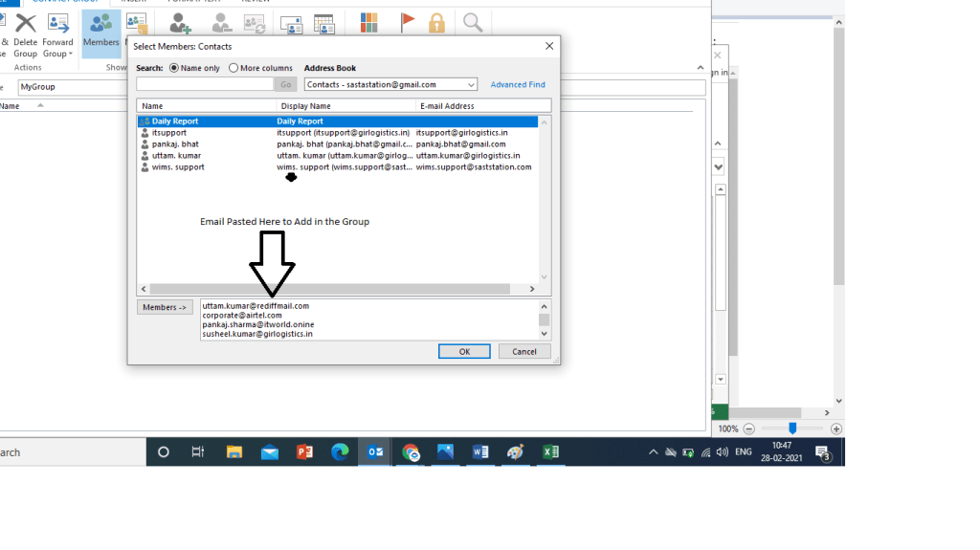
Task: Click the Members -> button
Action: [x=165, y=307]
